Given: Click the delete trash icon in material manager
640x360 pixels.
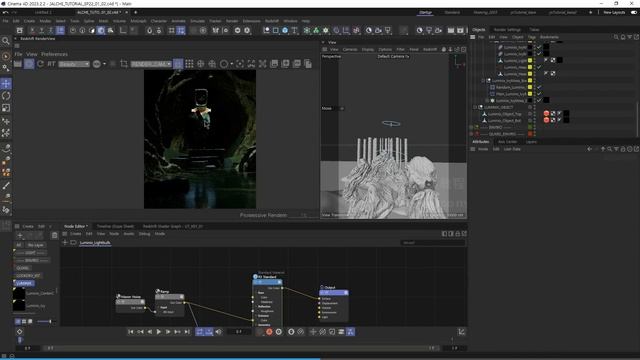Looking at the screenshot, I should click(x=54, y=235).
